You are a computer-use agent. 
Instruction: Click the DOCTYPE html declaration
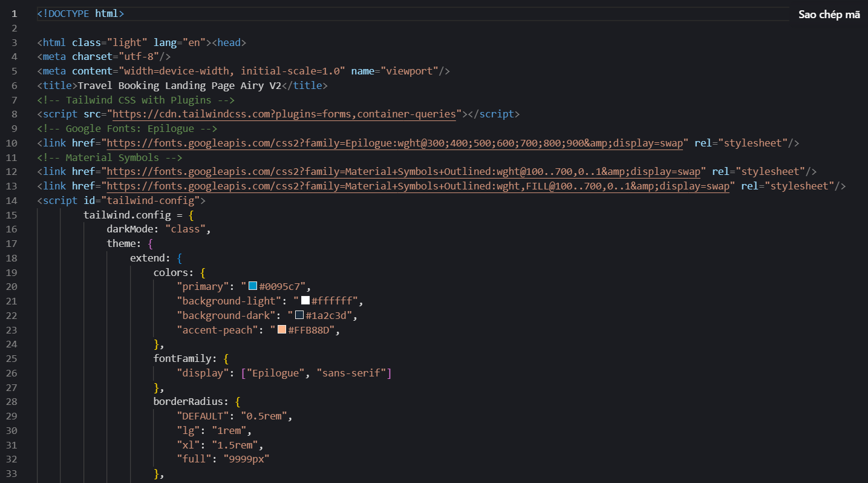[80, 13]
